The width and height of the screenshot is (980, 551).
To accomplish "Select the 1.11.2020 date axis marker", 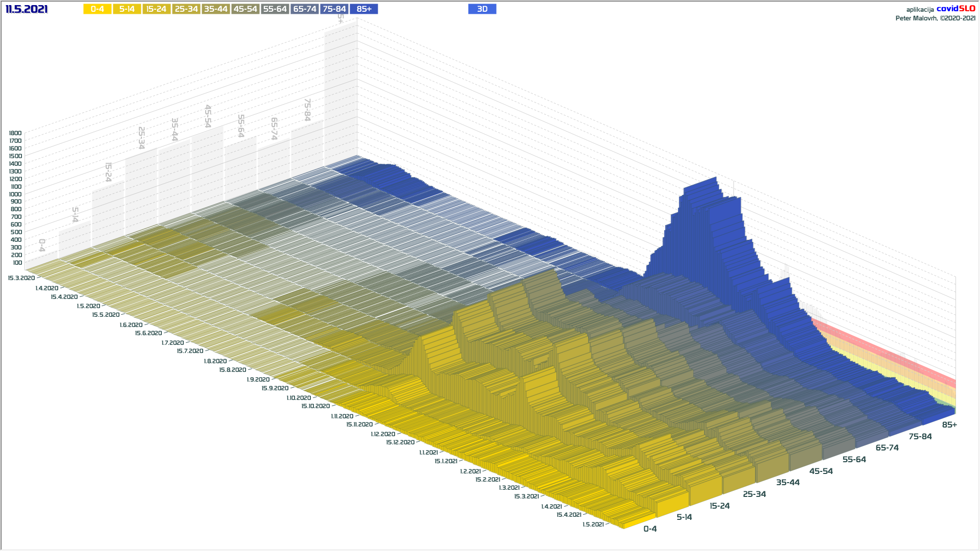I will click(342, 416).
